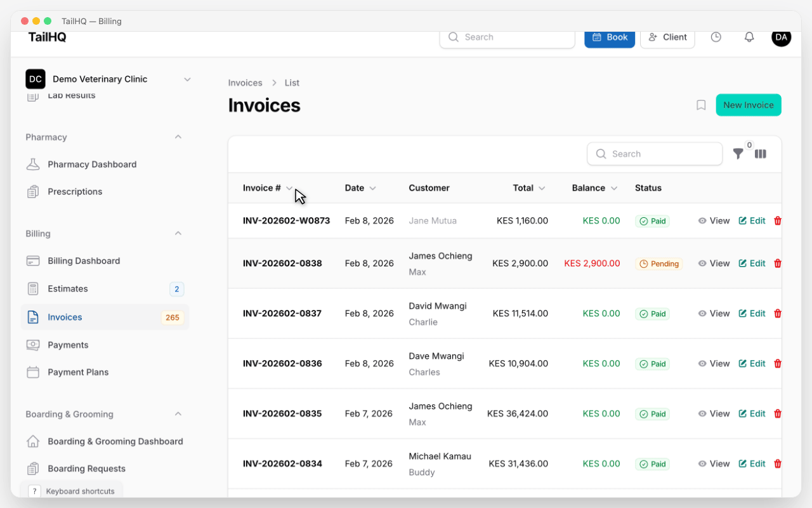The width and height of the screenshot is (812, 508).
Task: Delete invoice INV-202602-0836 using the trash icon
Action: click(x=778, y=364)
